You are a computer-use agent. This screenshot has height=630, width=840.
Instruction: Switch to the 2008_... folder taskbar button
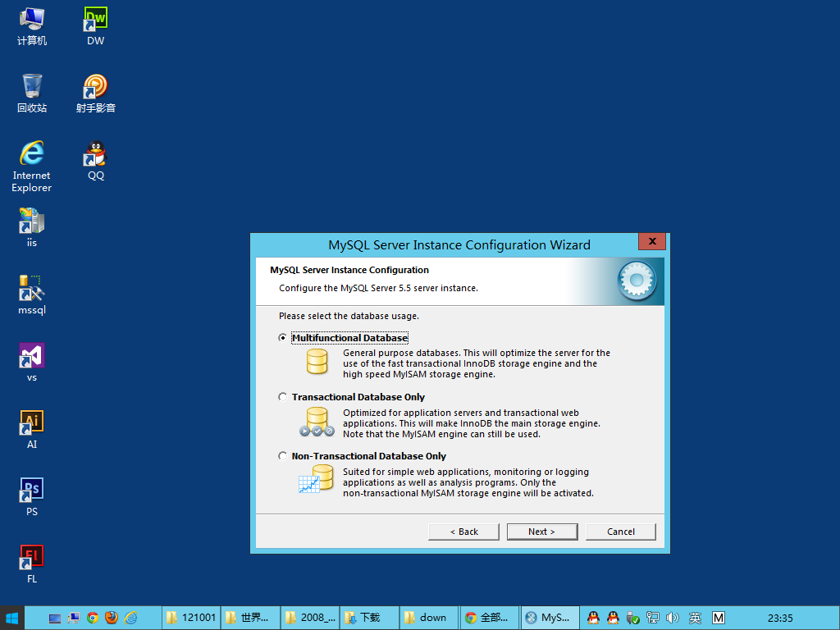pyautogui.click(x=310, y=618)
